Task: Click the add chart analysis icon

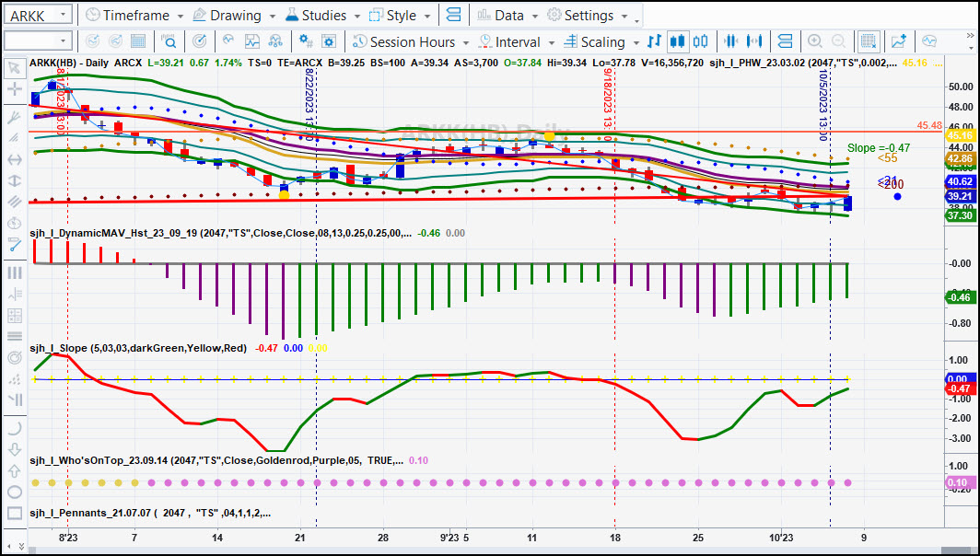Action: [x=899, y=41]
